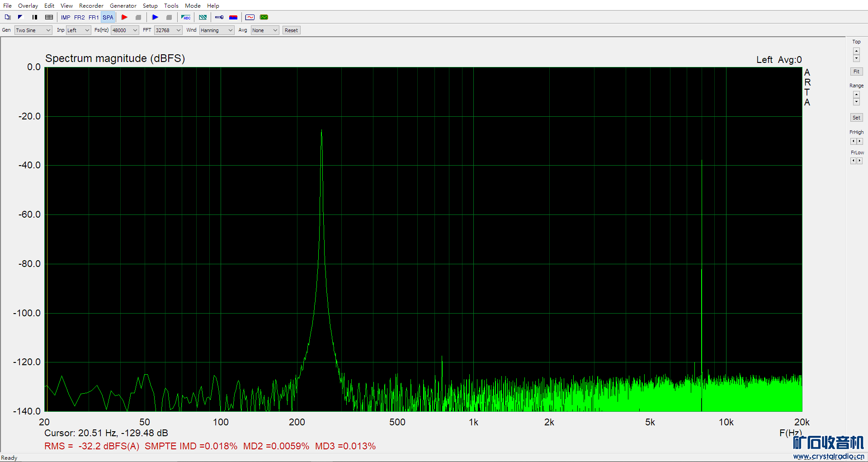This screenshot has height=462, width=868.
Task: Click the red record start arrow
Action: [124, 17]
